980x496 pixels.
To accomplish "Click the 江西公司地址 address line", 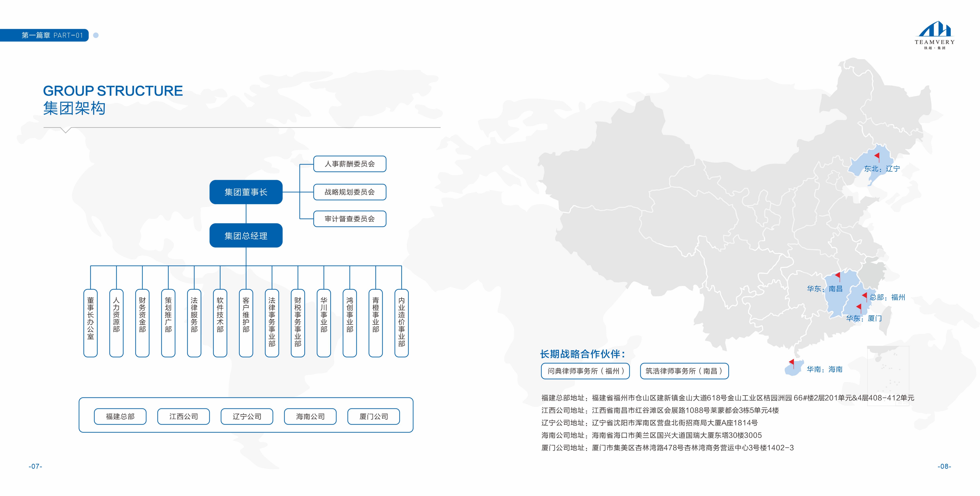I will [x=660, y=410].
